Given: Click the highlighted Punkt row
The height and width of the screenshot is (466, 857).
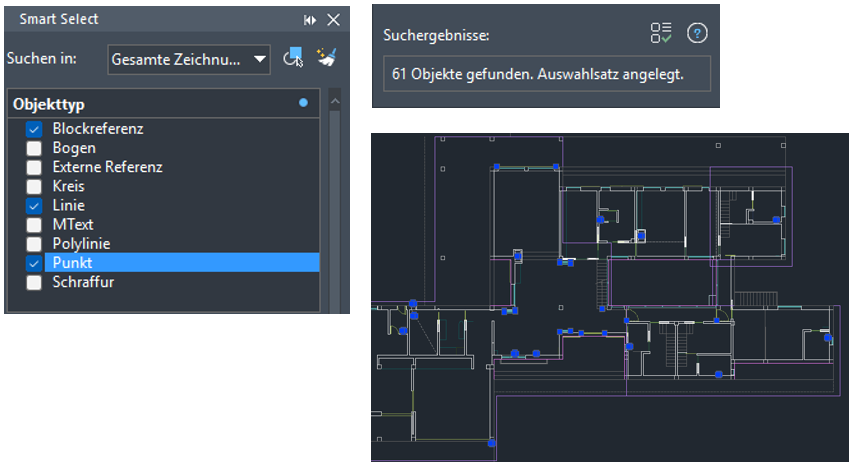Looking at the screenshot, I should pyautogui.click(x=170, y=262).
